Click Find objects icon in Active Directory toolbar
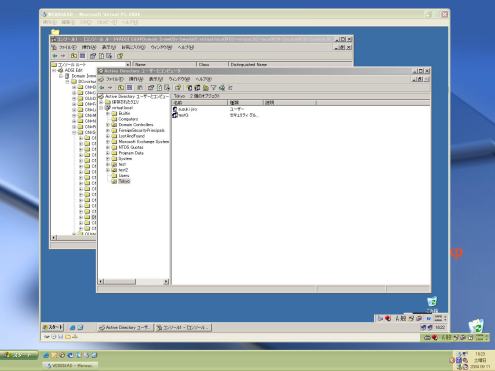Viewport: 495px width, 371px height. tap(222, 88)
